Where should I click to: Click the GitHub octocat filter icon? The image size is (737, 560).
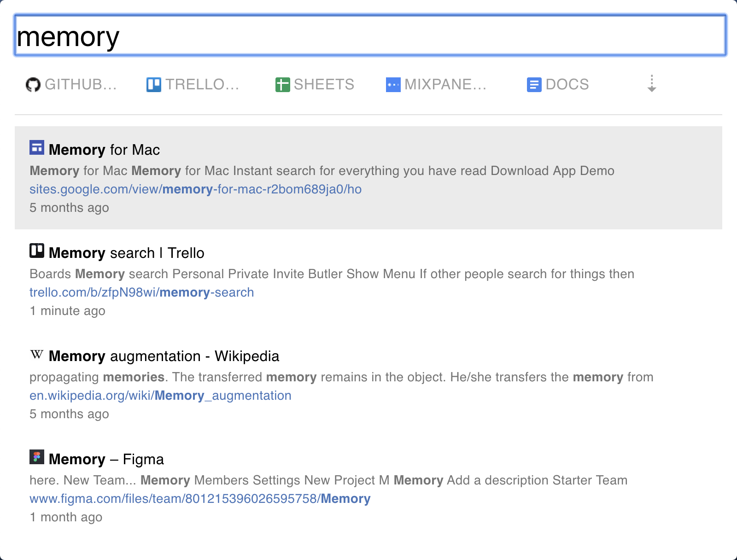point(33,85)
